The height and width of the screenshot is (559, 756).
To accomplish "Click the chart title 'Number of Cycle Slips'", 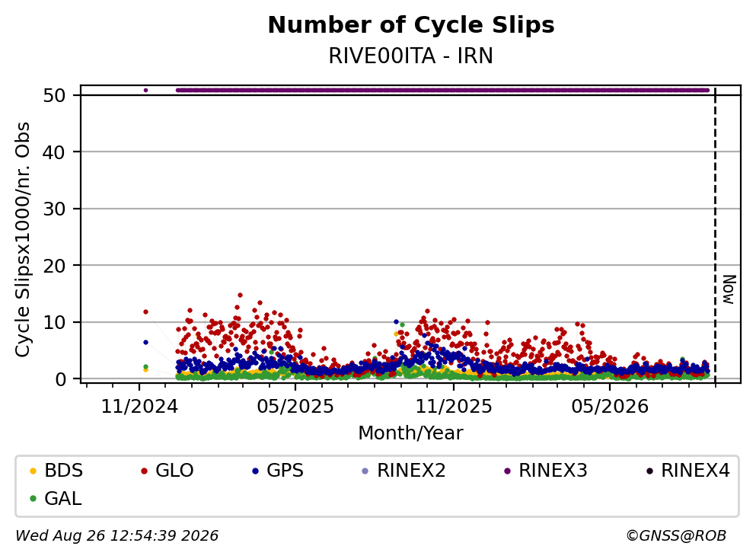I will pos(411,25).
